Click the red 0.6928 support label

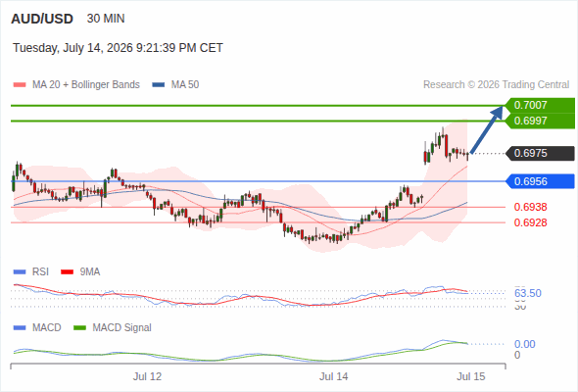point(530,222)
